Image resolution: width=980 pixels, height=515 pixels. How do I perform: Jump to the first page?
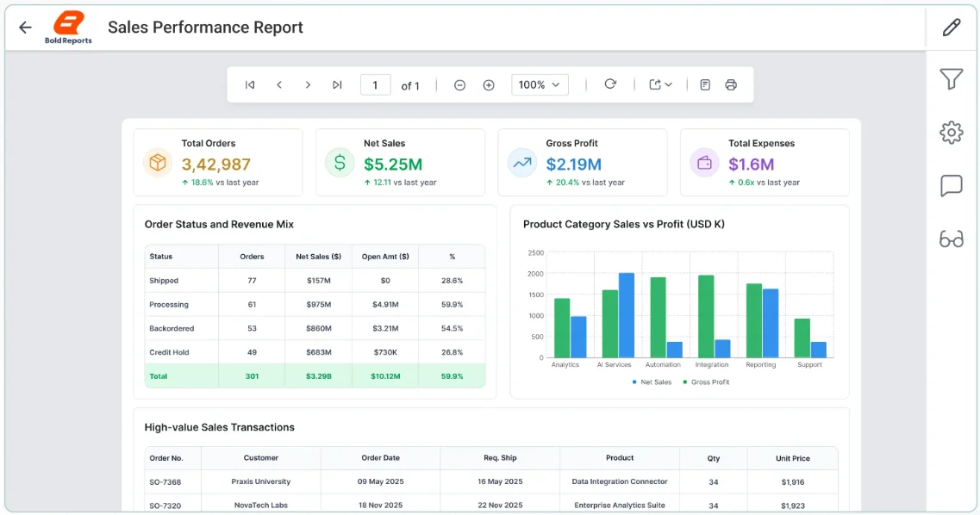[250, 85]
